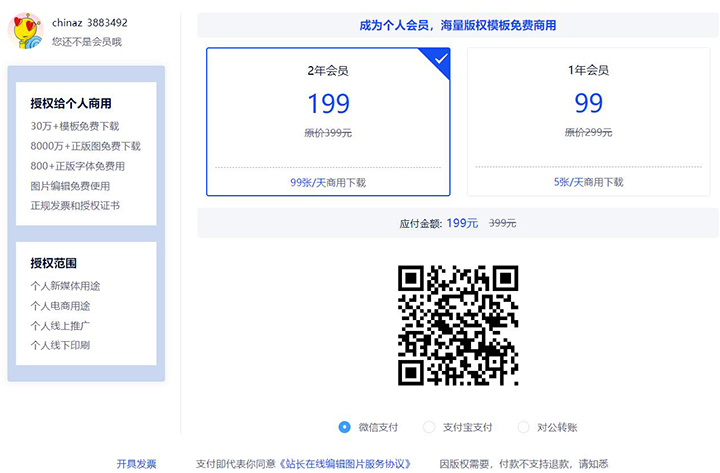The image size is (720, 473).
Task: Click 图片编辑免费使用 item
Action: click(x=70, y=186)
